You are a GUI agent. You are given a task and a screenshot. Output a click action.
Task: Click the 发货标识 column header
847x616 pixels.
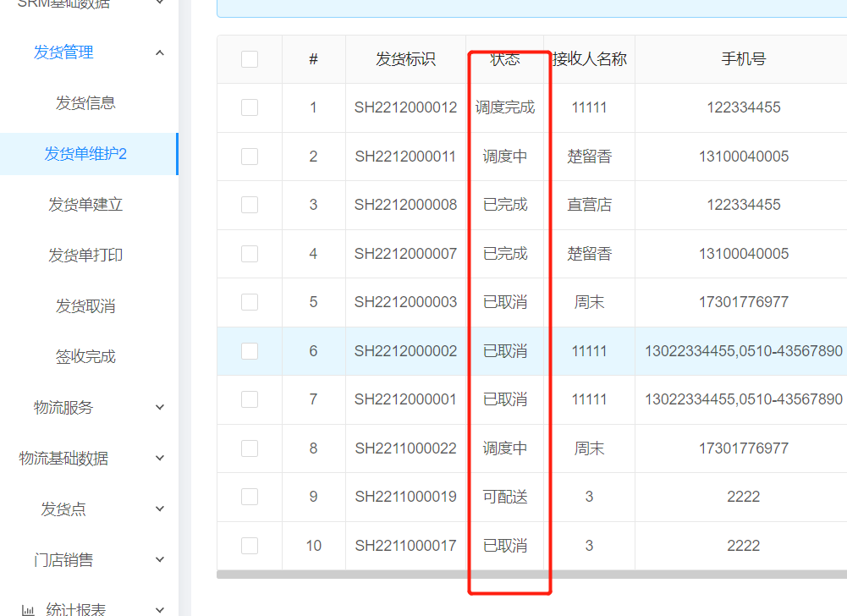pyautogui.click(x=405, y=59)
